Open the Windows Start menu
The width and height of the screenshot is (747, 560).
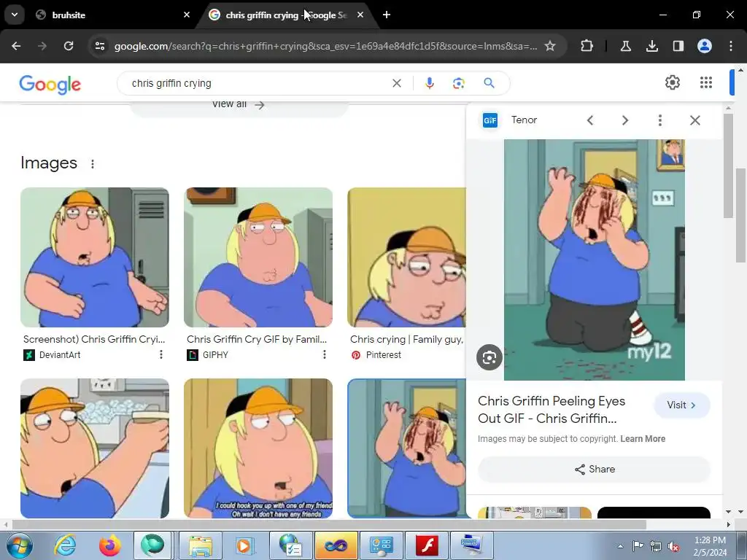click(18, 545)
